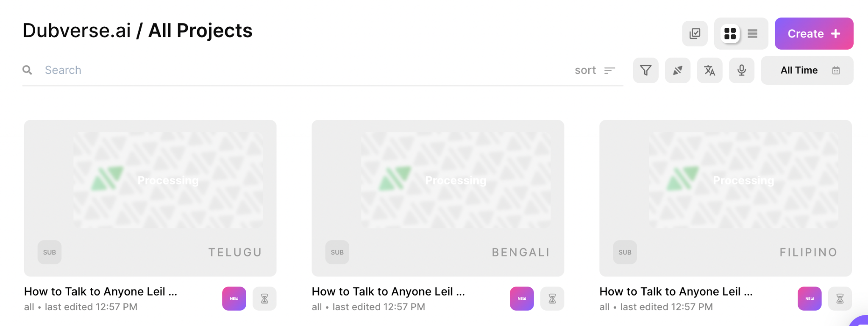Open the funnel filter icon

click(645, 70)
